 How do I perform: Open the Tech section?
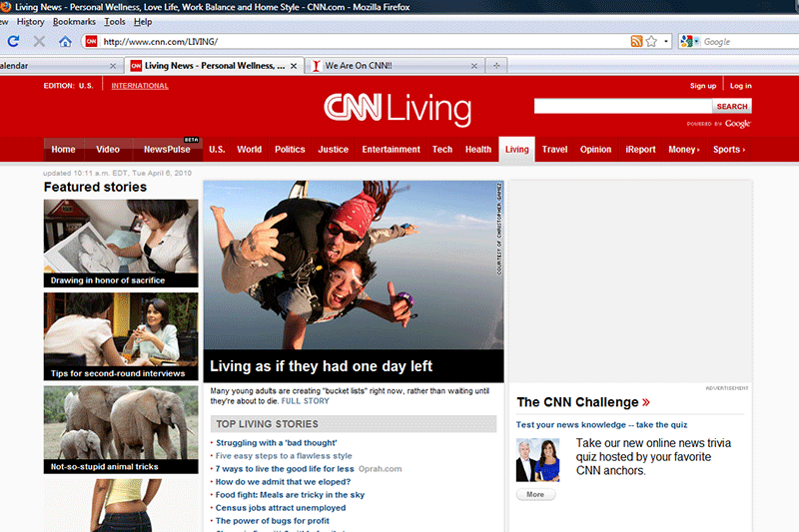442,149
